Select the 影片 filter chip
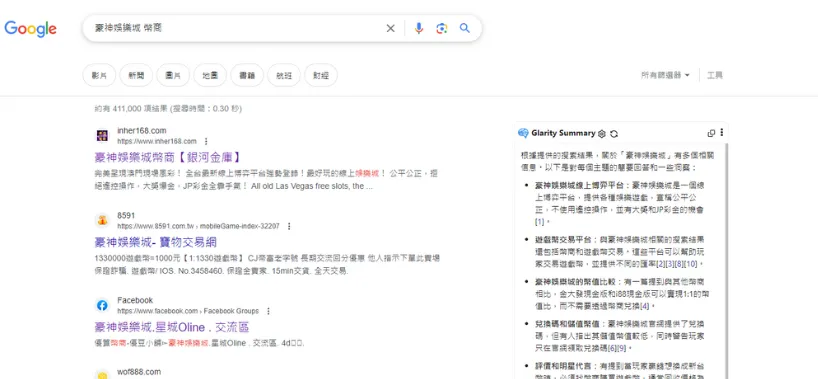Image resolution: width=818 pixels, height=379 pixels. coord(99,75)
